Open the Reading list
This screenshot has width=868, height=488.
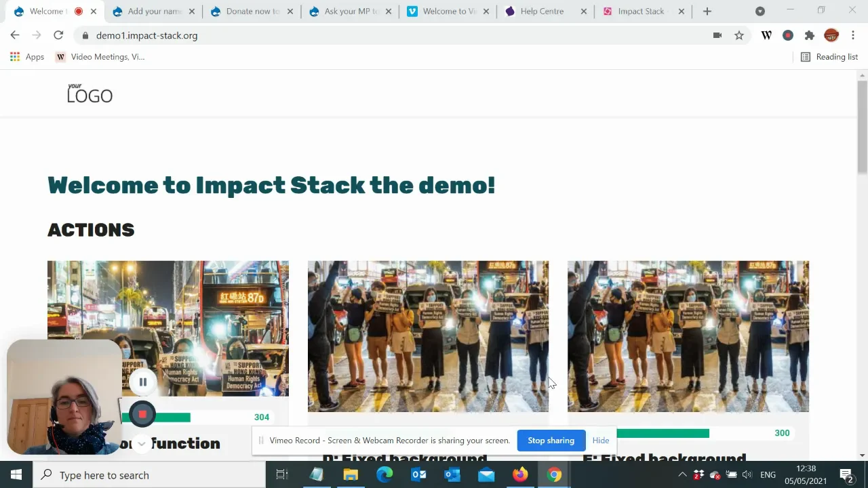[x=829, y=57]
